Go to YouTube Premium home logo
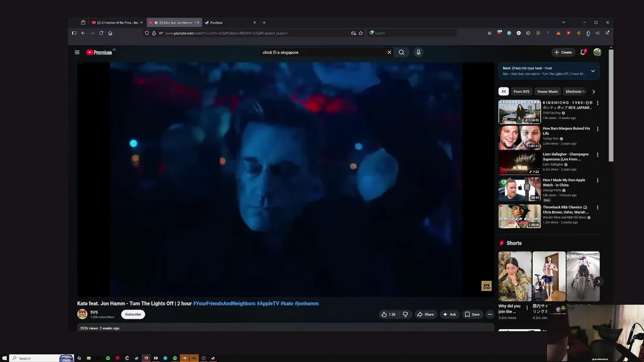 coord(99,52)
